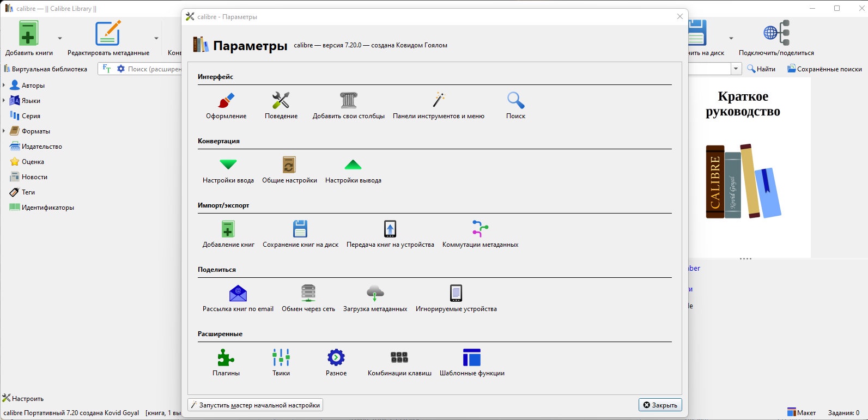Screen dimensions: 868x420
Task: Click the full-text search FT icon
Action: tap(107, 69)
